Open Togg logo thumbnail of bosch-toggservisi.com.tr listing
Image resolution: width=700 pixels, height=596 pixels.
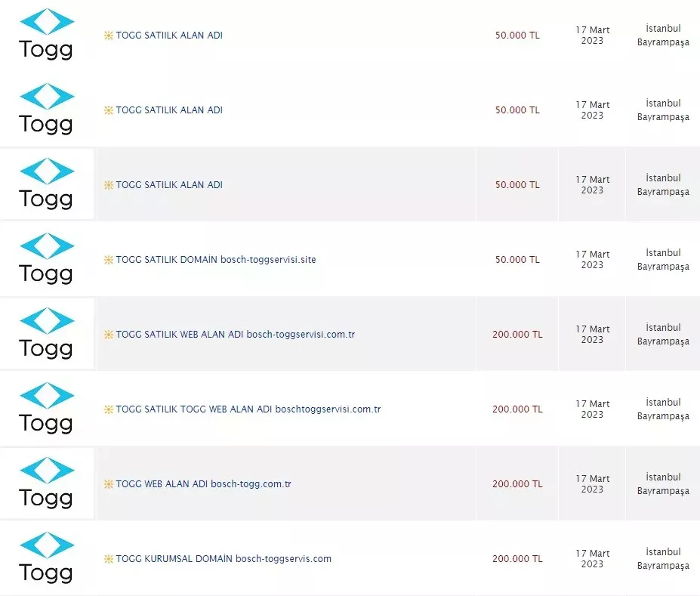click(x=47, y=333)
